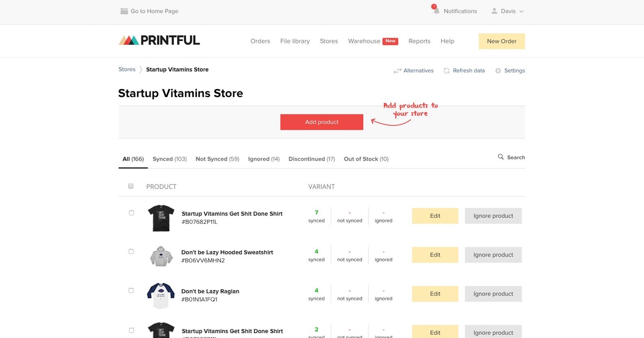Edit the Don't be Lazy Hooded Sweatshirt
The image size is (644, 338).
point(435,255)
